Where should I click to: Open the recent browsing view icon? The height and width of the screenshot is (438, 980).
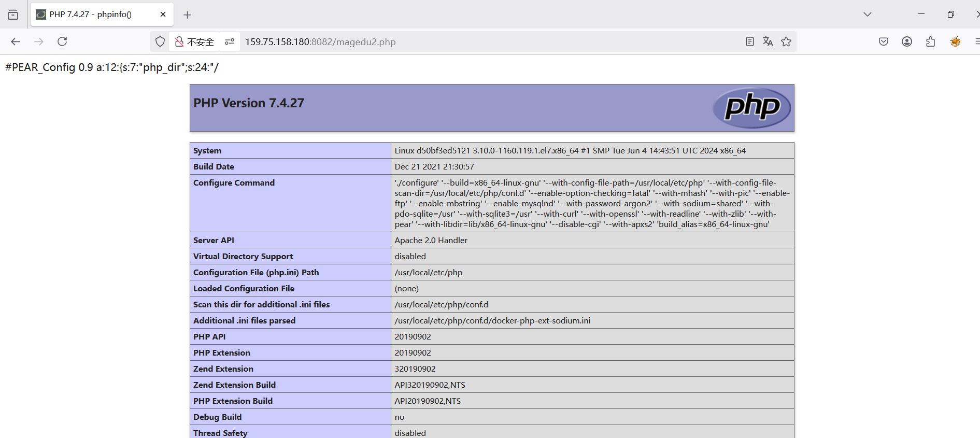pos(13,15)
